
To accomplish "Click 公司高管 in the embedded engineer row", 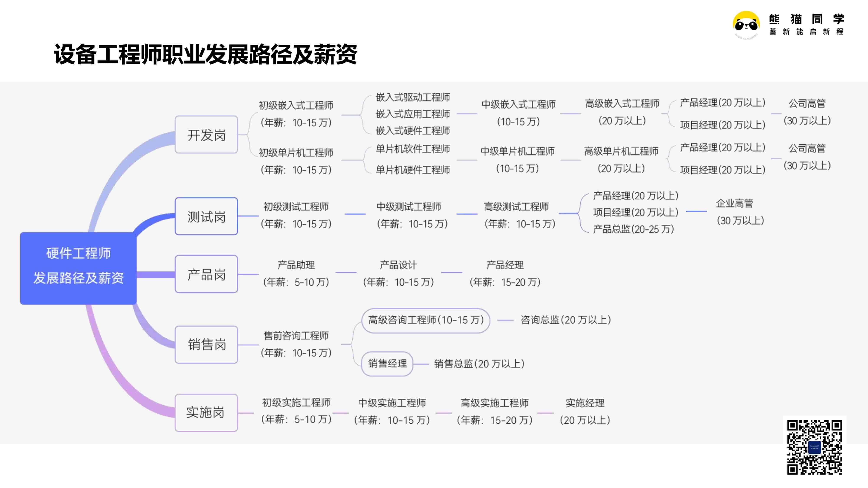I will click(x=807, y=103).
